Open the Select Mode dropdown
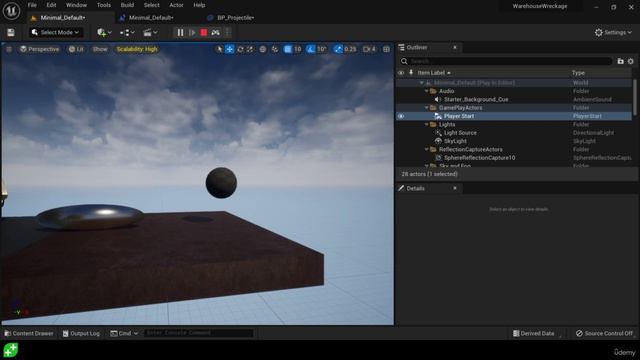This screenshot has width=640, height=360. (x=56, y=33)
